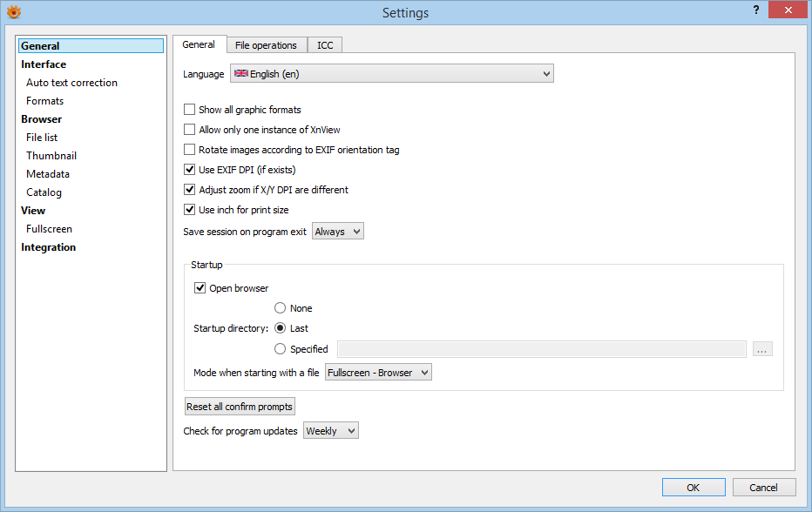This screenshot has height=512, width=812.
Task: Toggle the Open browser checkbox
Action: [x=200, y=288]
